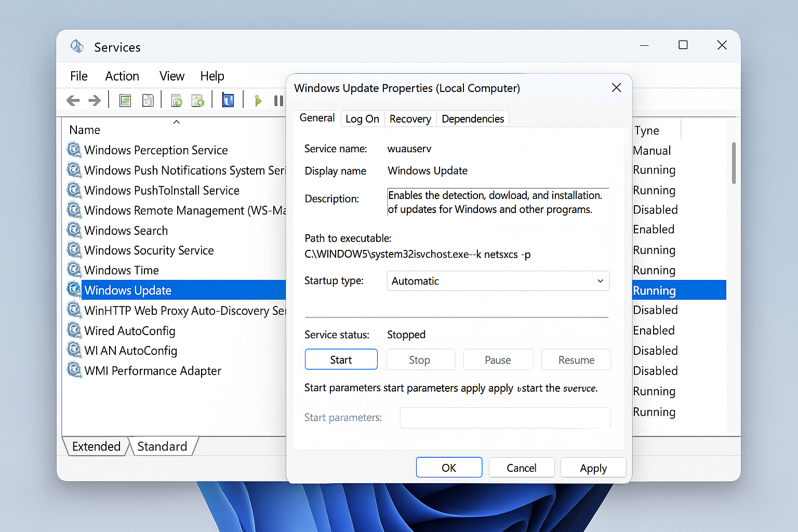Image resolution: width=798 pixels, height=532 pixels.
Task: Switch to the General tab
Action: click(317, 118)
